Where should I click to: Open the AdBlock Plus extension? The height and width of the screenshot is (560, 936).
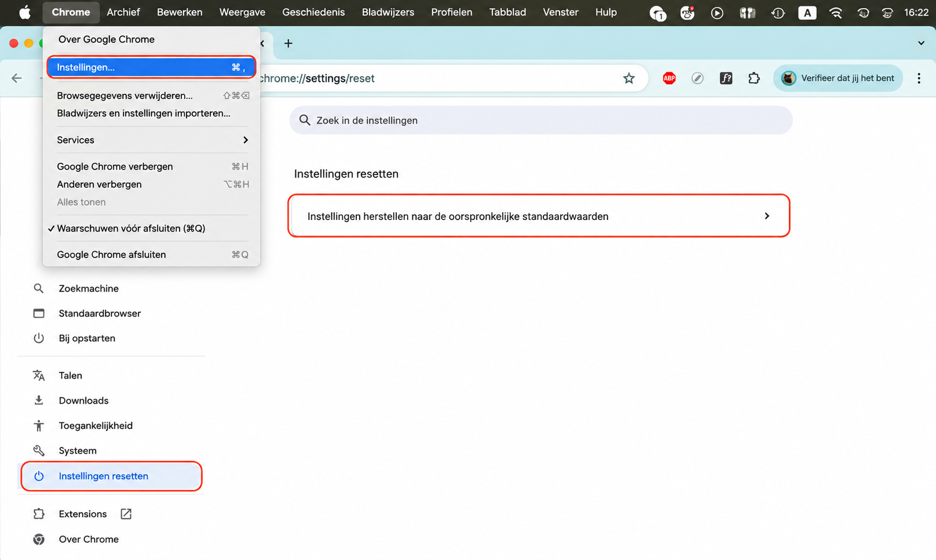[x=669, y=79]
